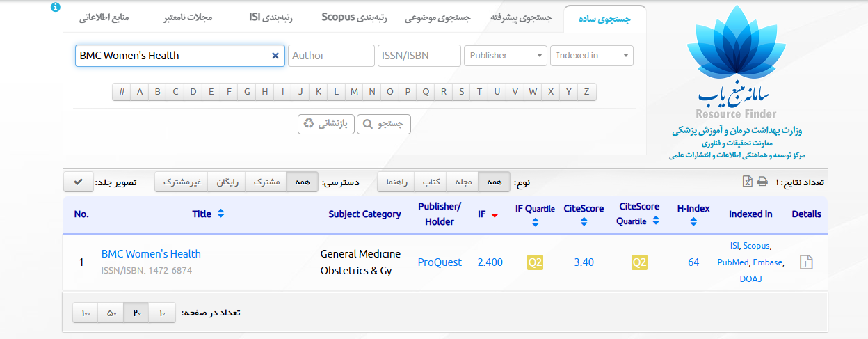
Task: Switch to the رتبه‌بندی Scopus tab
Action: click(354, 17)
